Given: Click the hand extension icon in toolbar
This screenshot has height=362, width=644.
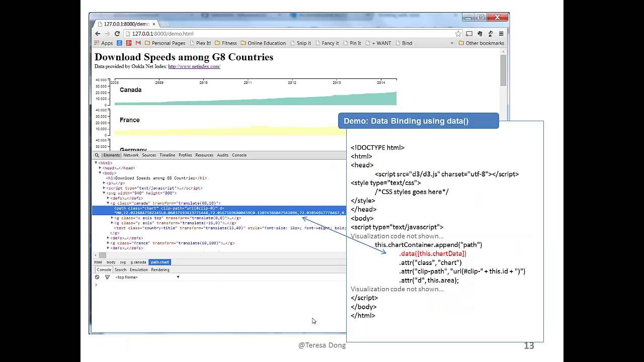Looking at the screenshot, I should click(479, 34).
